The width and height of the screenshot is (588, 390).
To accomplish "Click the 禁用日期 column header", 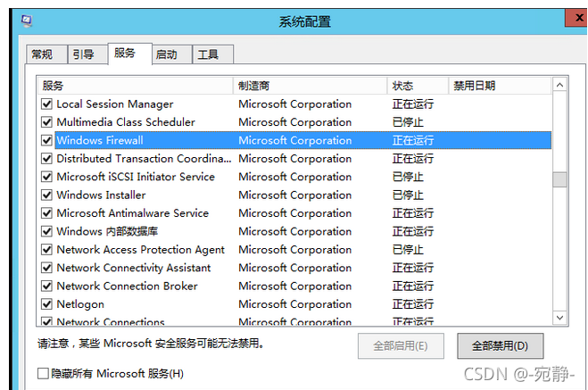I will tap(500, 86).
